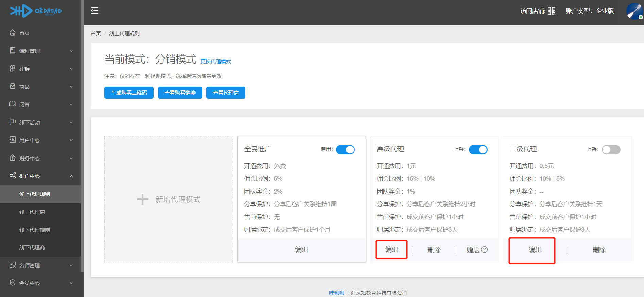Click the 全民推广 card title
Screen dimensions: 644x297
258,149
